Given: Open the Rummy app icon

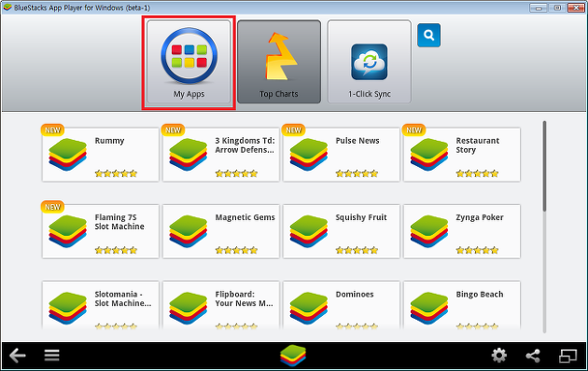Looking at the screenshot, I should 67,155.
